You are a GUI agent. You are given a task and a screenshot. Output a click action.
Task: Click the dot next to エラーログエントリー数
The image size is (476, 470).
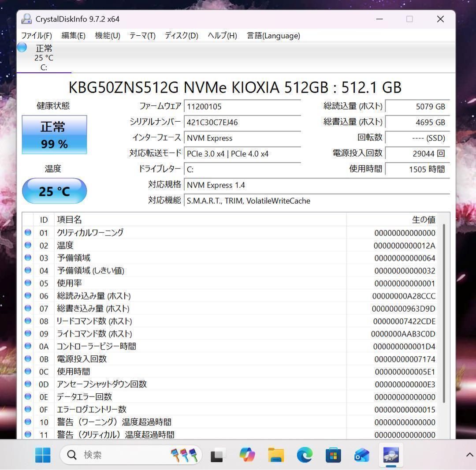pyautogui.click(x=28, y=410)
